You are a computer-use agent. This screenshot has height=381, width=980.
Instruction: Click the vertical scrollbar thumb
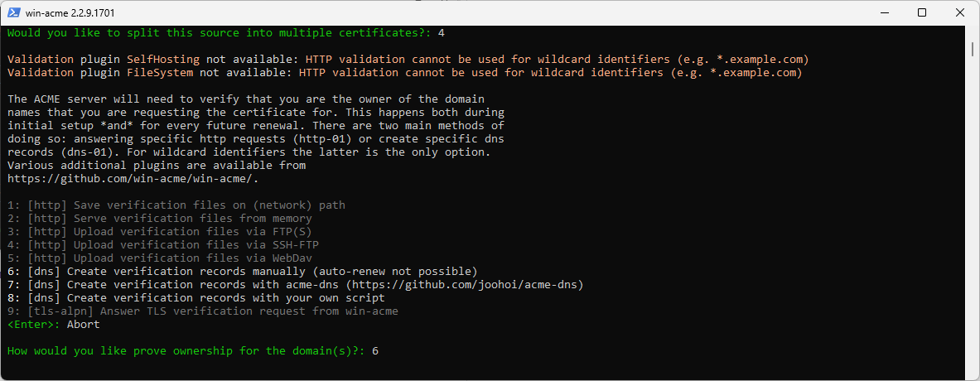tap(973, 49)
